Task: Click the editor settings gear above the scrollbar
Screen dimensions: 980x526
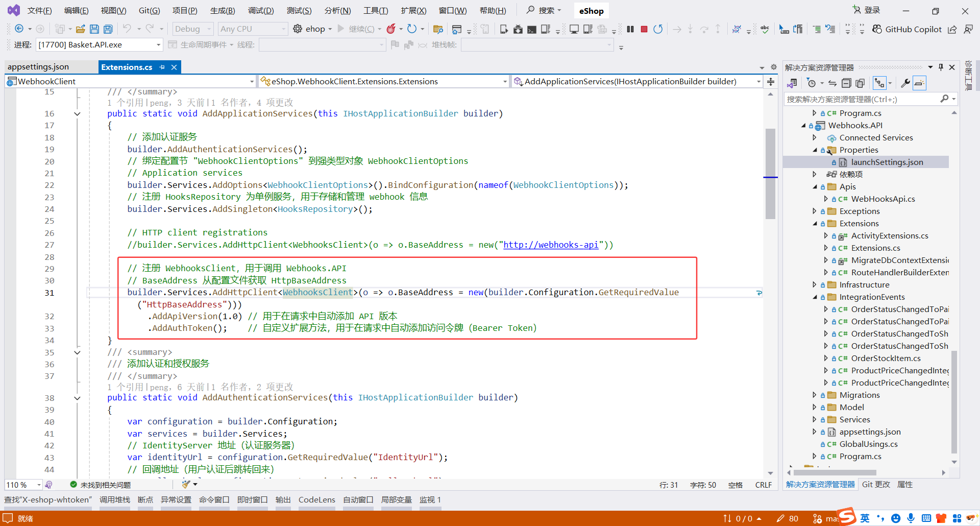Action: point(774,67)
